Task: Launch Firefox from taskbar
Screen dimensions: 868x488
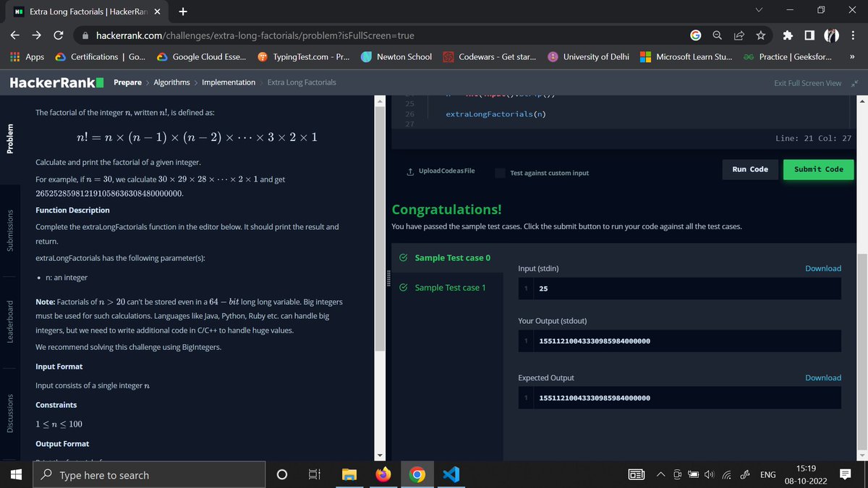Action: [383, 475]
